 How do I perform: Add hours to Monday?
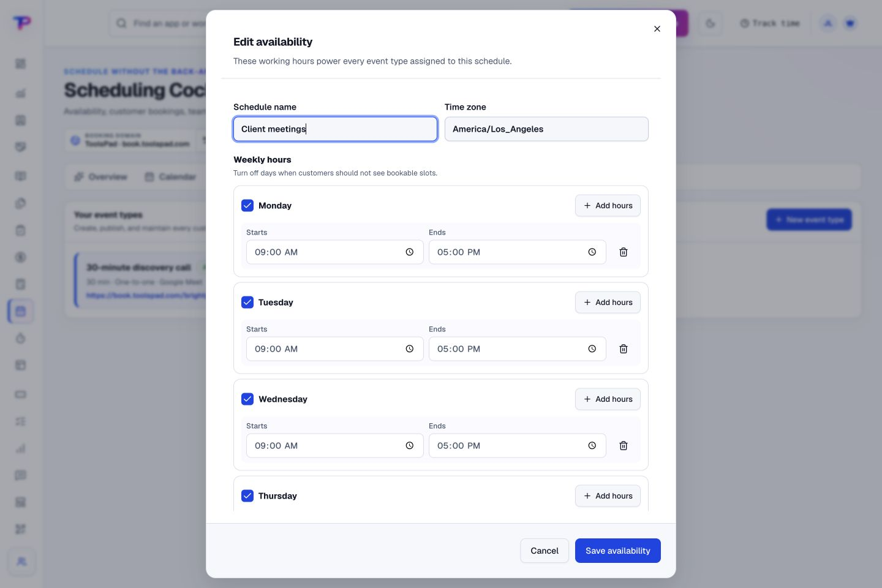coord(608,206)
